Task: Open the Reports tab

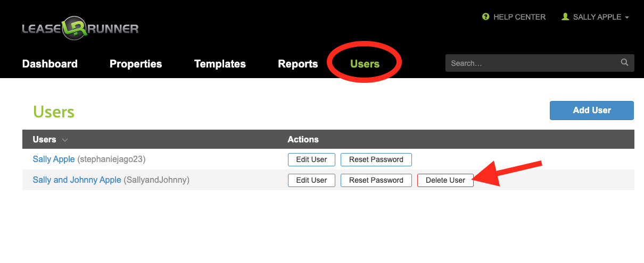Action: 298,64
